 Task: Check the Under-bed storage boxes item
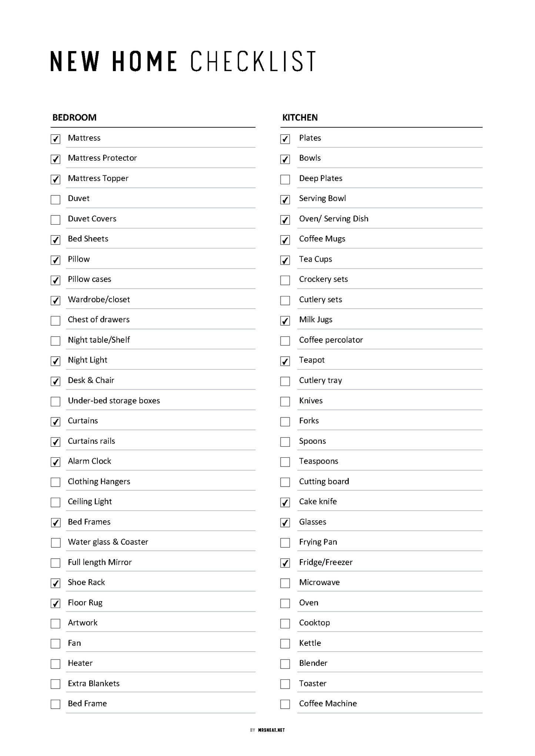pos(56,401)
